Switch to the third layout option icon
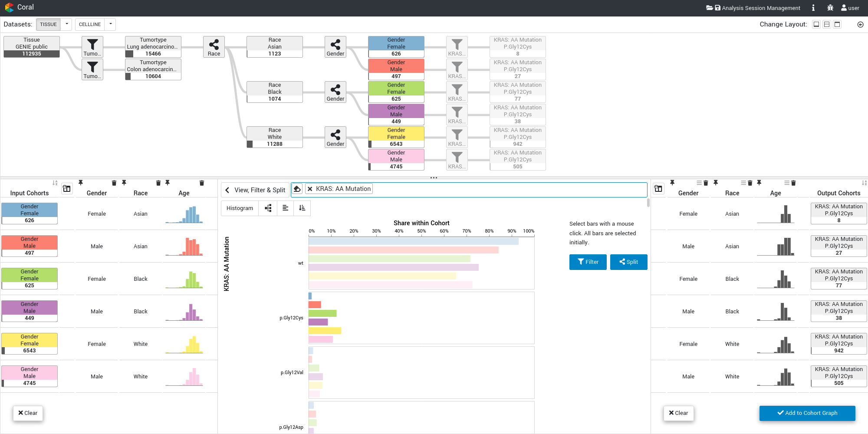Screen dimensions: 868x434 coord(838,24)
